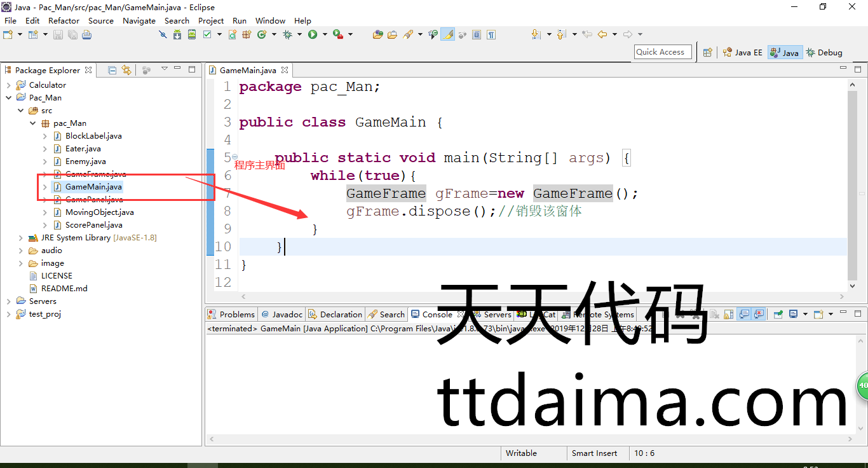Click the Android SDK Manager icon

coord(177,34)
